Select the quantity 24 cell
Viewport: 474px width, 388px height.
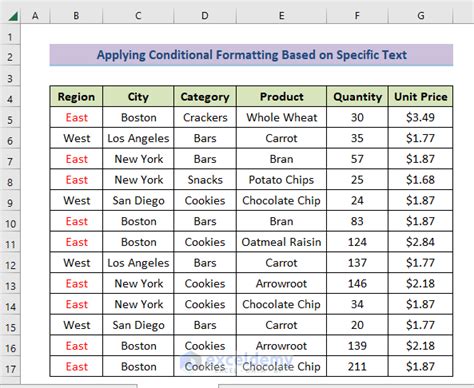(357, 200)
